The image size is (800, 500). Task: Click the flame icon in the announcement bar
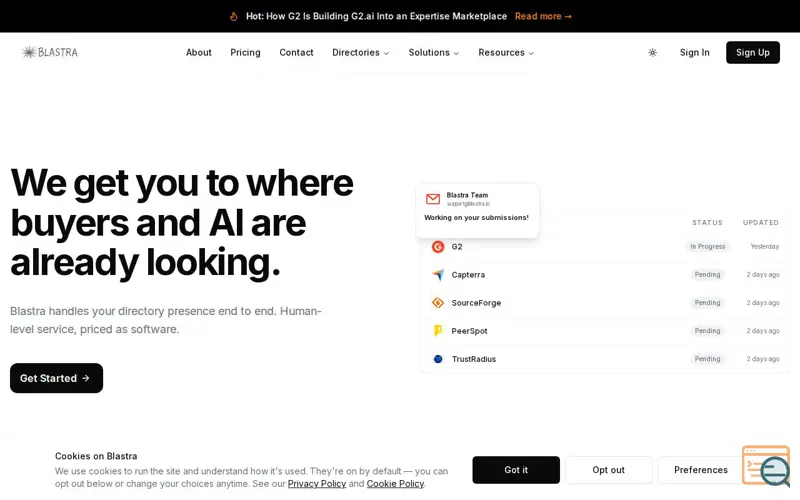tap(234, 16)
